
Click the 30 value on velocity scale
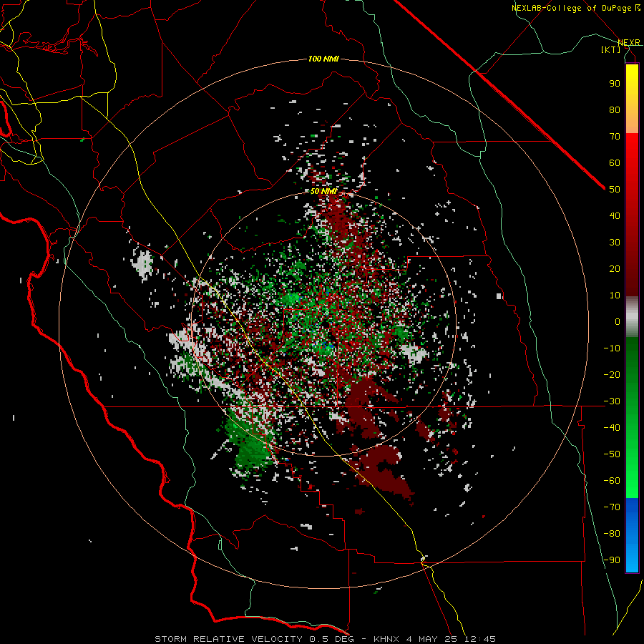[x=615, y=243]
